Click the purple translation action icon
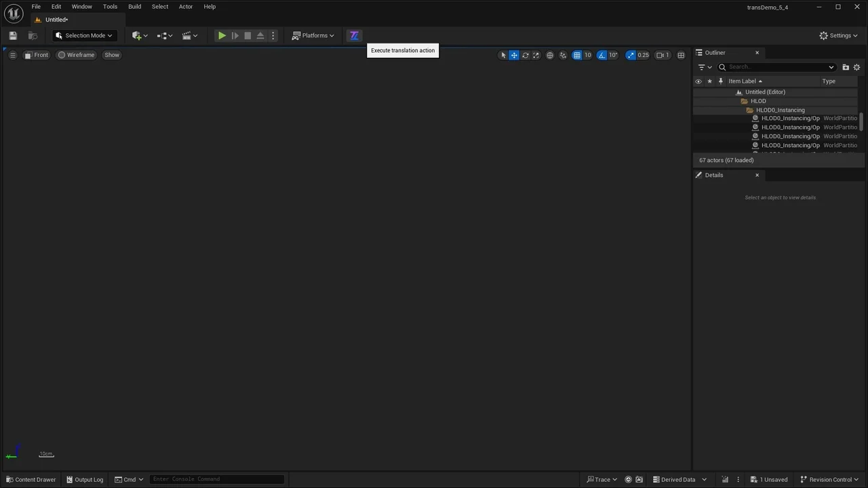This screenshot has height=488, width=868. point(354,35)
